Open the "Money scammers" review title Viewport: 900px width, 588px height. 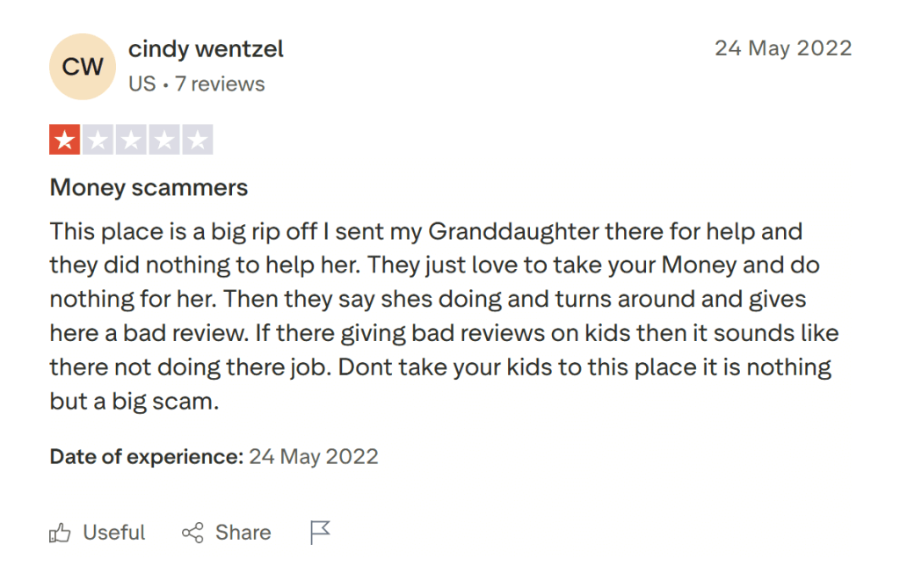click(149, 187)
